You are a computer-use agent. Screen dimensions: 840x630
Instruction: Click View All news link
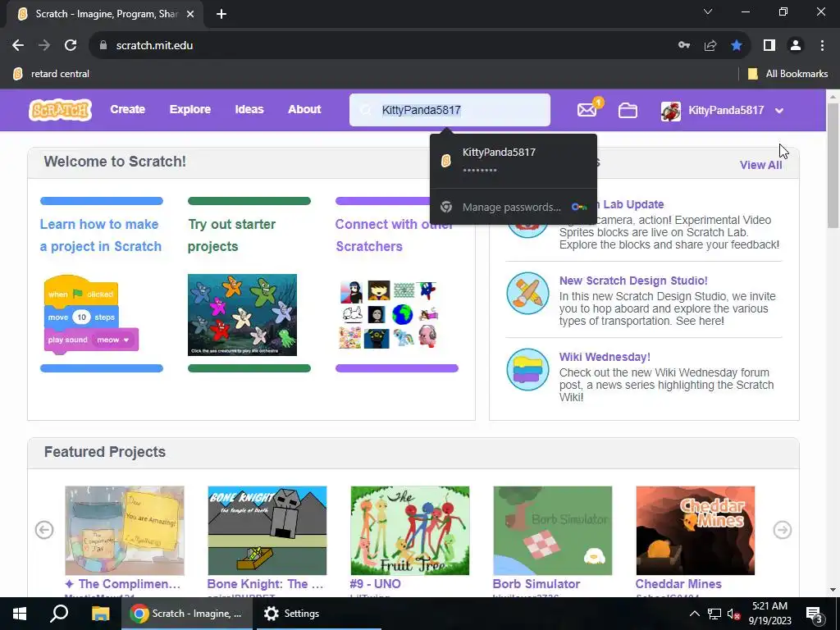(x=760, y=165)
